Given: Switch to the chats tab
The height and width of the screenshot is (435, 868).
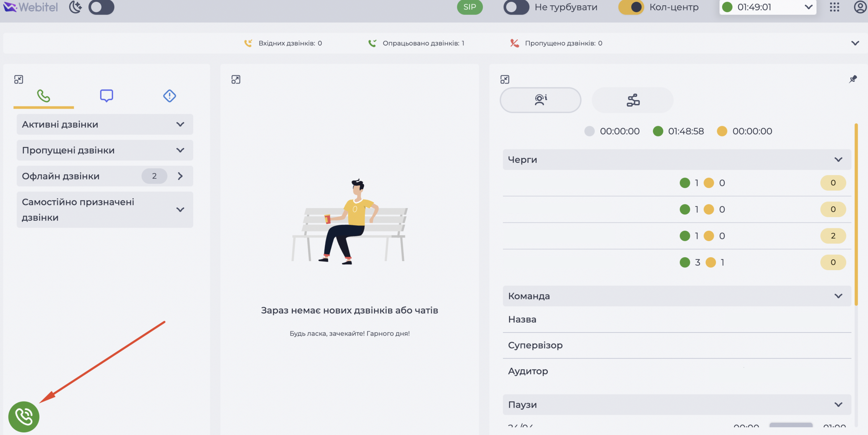Looking at the screenshot, I should pyautogui.click(x=107, y=96).
